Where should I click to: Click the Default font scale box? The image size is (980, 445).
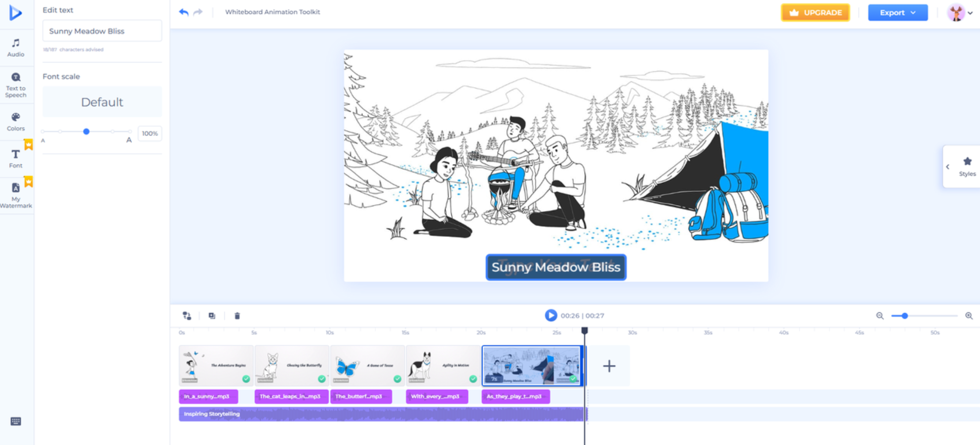tap(102, 102)
